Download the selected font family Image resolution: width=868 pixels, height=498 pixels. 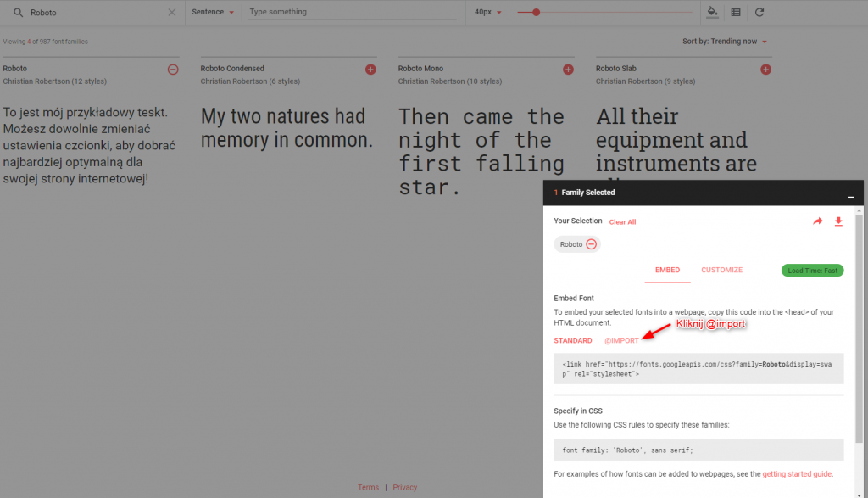click(838, 221)
